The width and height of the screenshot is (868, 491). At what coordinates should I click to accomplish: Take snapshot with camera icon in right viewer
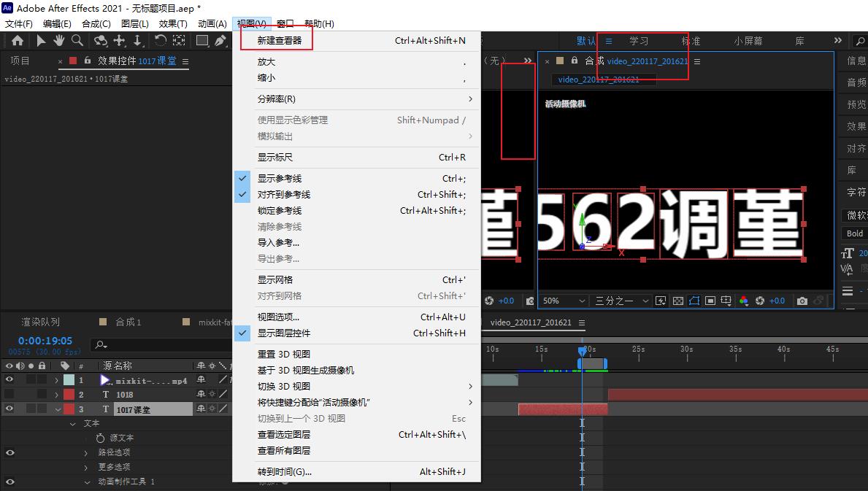click(x=802, y=301)
